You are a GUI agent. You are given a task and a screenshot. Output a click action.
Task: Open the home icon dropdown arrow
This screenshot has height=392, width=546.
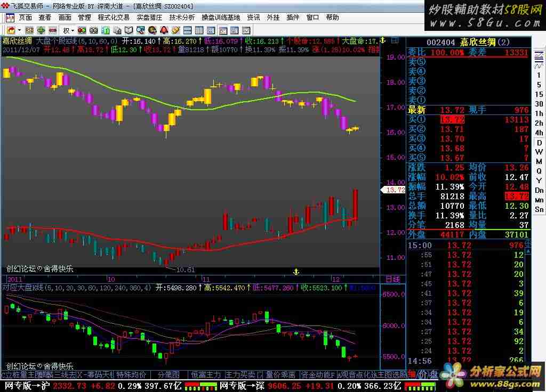[20, 30]
